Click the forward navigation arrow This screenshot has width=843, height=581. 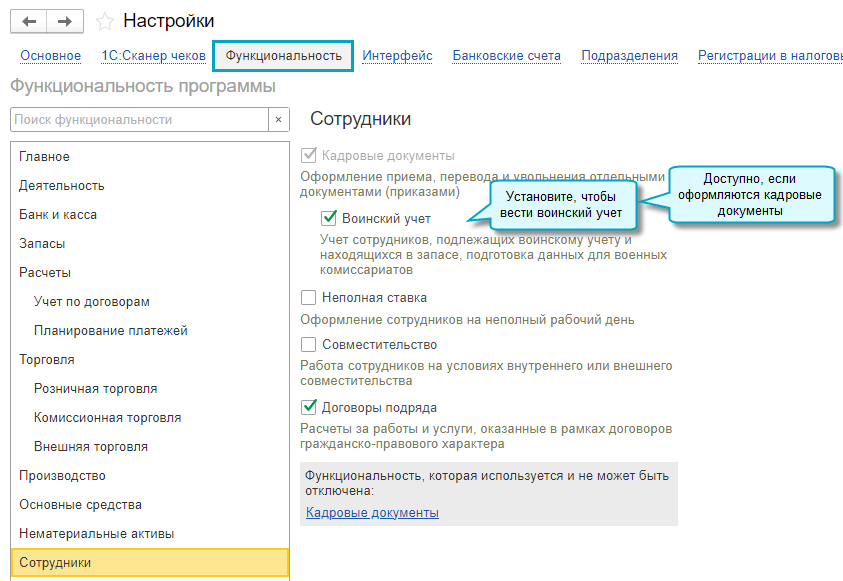click(65, 21)
